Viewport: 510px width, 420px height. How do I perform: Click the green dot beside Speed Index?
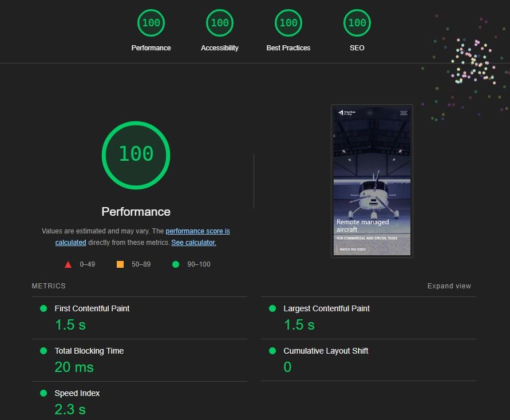coord(44,393)
